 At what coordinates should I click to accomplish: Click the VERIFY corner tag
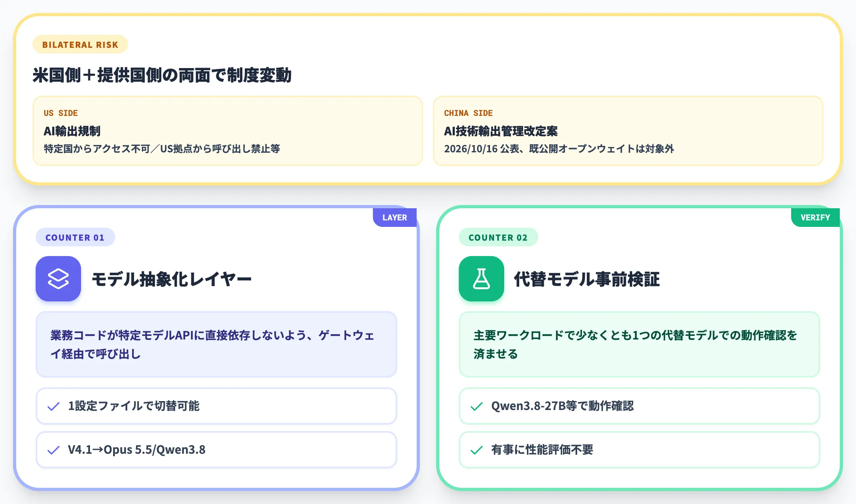[815, 218]
